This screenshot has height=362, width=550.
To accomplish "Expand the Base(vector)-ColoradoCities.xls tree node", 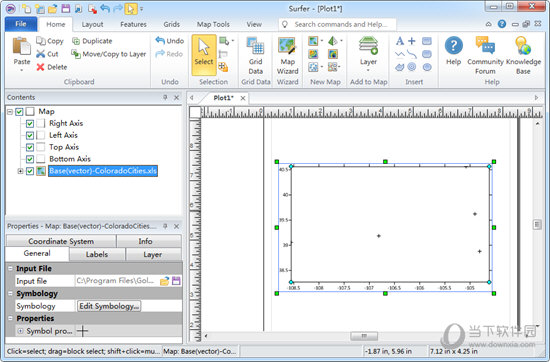I will pyautogui.click(x=20, y=171).
